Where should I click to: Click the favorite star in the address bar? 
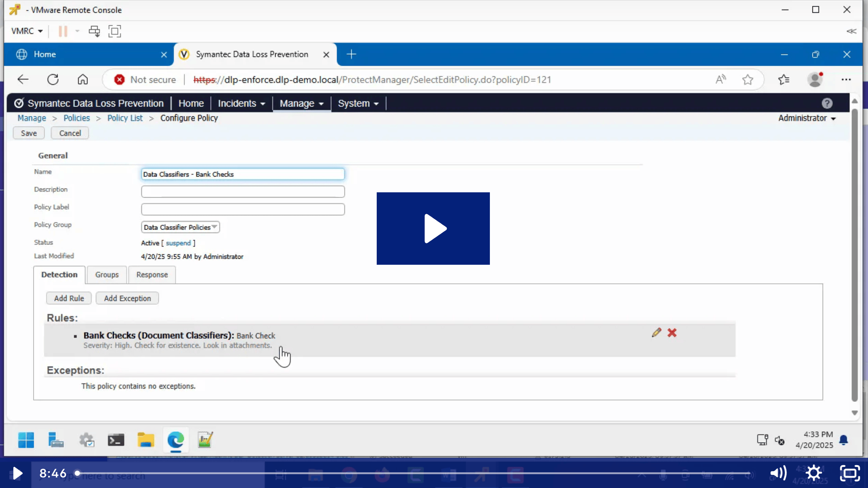pyautogui.click(x=747, y=79)
